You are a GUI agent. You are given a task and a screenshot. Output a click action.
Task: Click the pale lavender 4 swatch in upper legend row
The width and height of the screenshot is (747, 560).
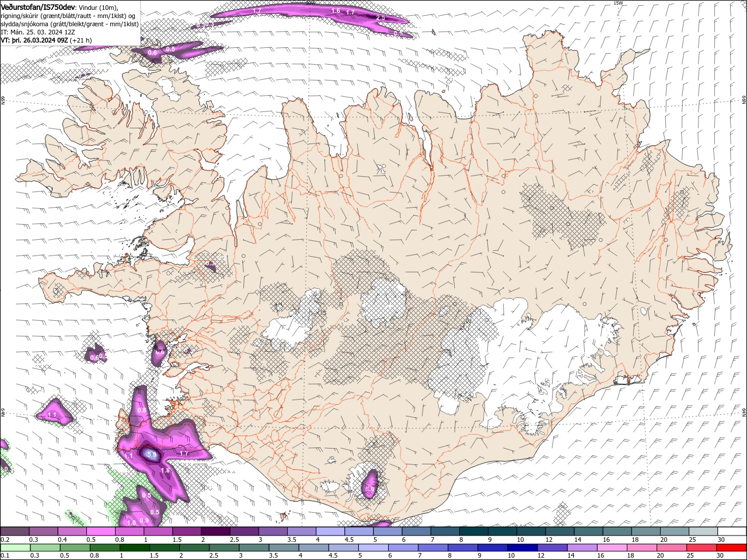pos(330,531)
